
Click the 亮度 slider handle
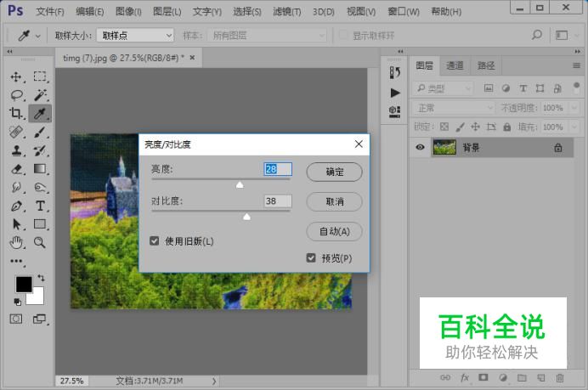pos(240,185)
